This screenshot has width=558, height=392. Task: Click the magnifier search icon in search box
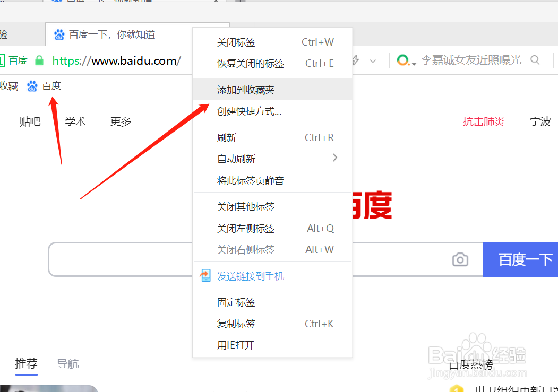[535, 60]
